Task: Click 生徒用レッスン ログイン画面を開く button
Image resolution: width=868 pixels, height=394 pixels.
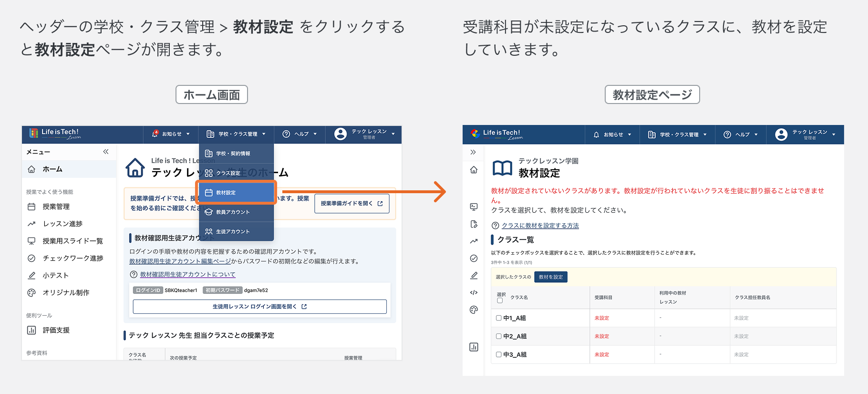Action: (x=259, y=307)
